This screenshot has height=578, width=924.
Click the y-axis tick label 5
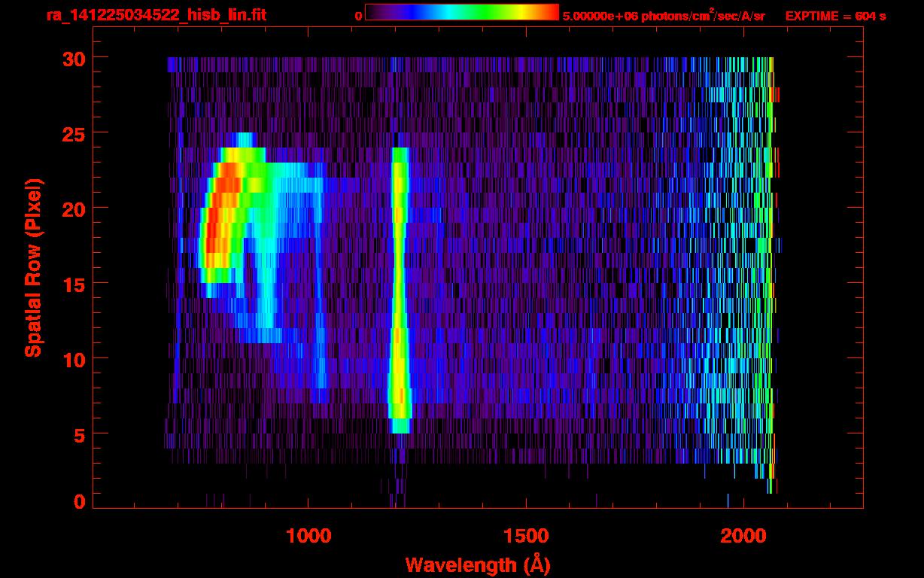click(79, 434)
